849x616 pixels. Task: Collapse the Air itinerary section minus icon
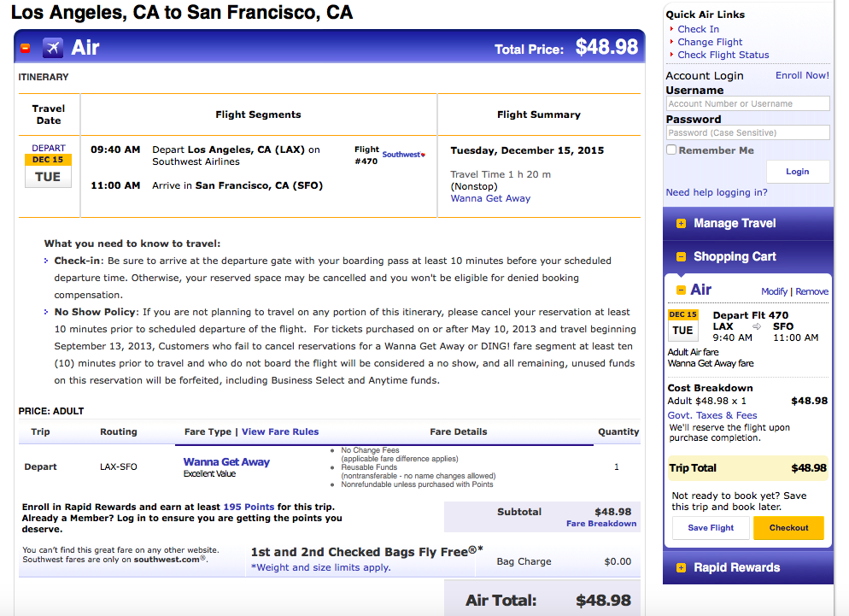pyautogui.click(x=25, y=48)
